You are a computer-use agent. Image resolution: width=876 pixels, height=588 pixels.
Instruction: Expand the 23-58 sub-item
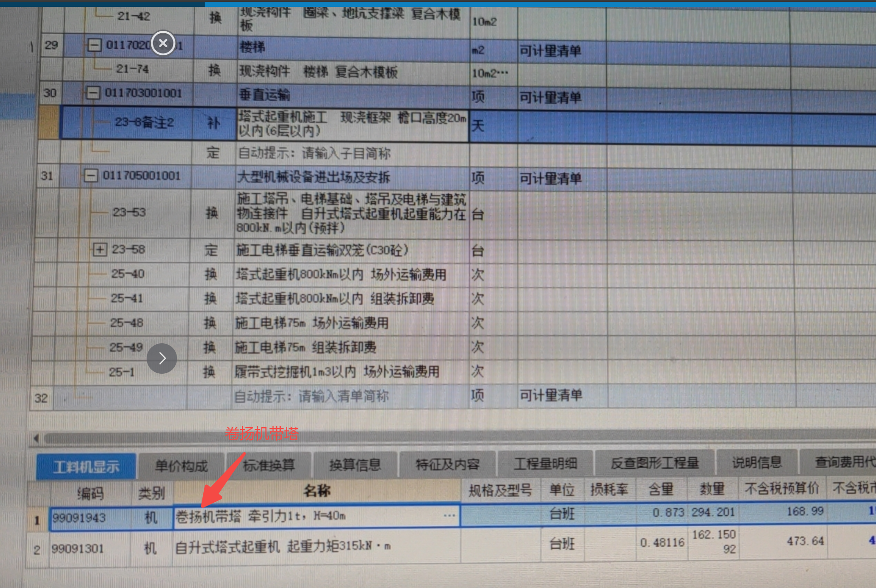100,250
